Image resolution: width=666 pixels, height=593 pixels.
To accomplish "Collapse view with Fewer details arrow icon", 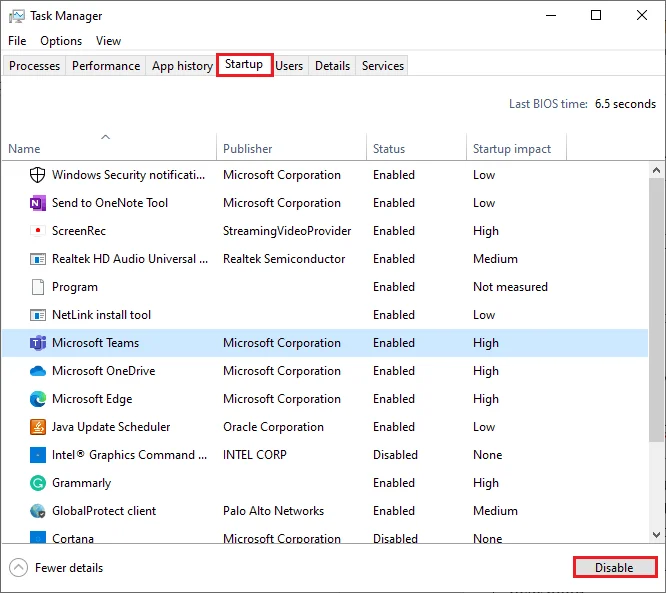I will pos(18,568).
